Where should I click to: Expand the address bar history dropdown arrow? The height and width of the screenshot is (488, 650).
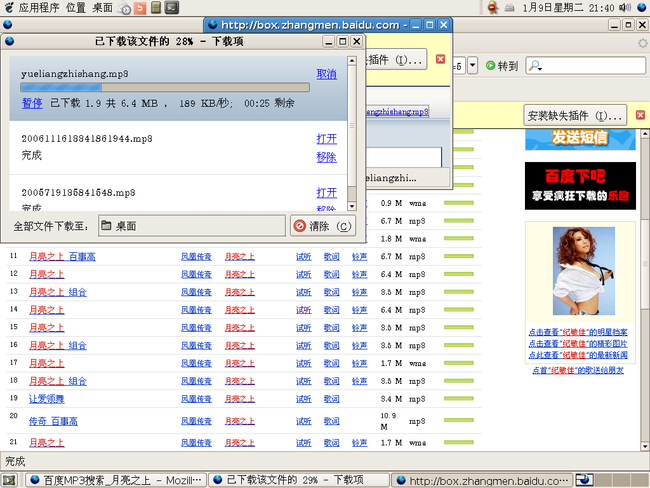tap(473, 66)
